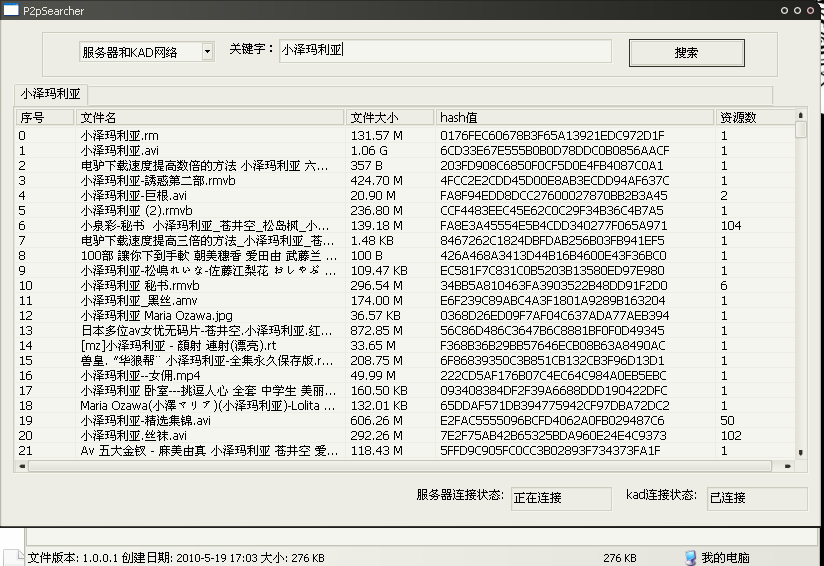Select the row with size 131.57 M
This screenshot has height=566, width=824.
405,136
